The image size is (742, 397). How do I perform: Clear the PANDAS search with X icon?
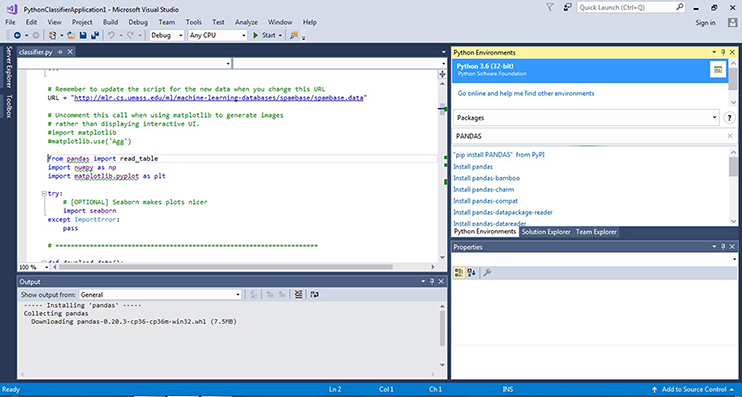(730, 136)
